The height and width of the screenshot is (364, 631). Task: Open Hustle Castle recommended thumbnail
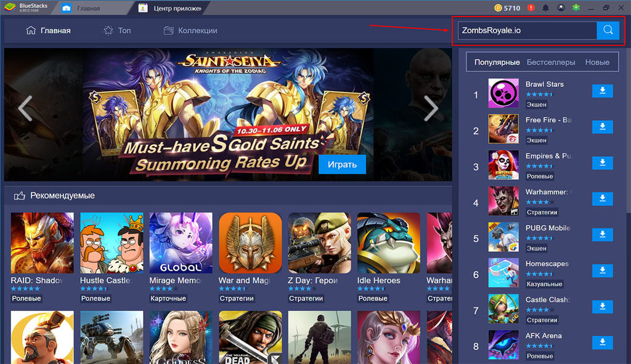(112, 243)
